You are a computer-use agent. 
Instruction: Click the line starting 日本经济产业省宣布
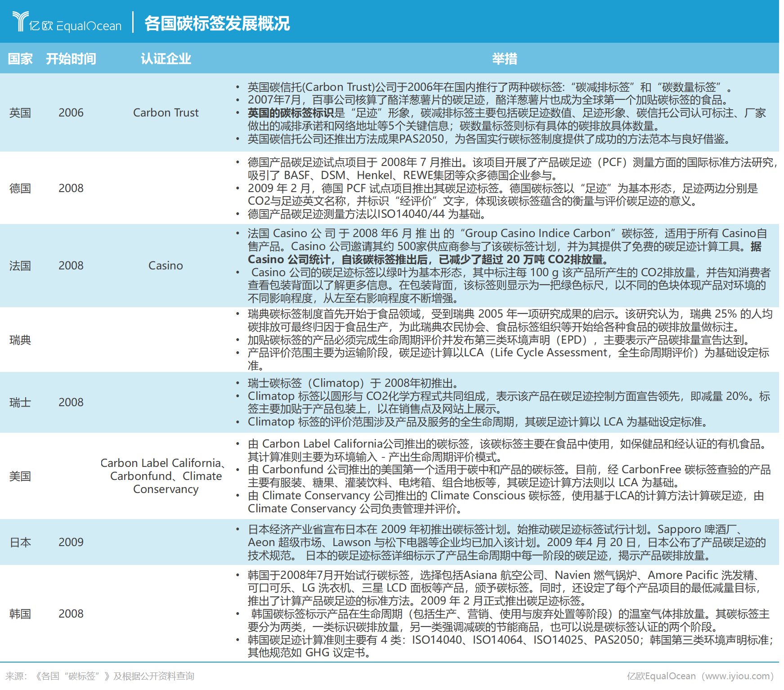(x=496, y=529)
